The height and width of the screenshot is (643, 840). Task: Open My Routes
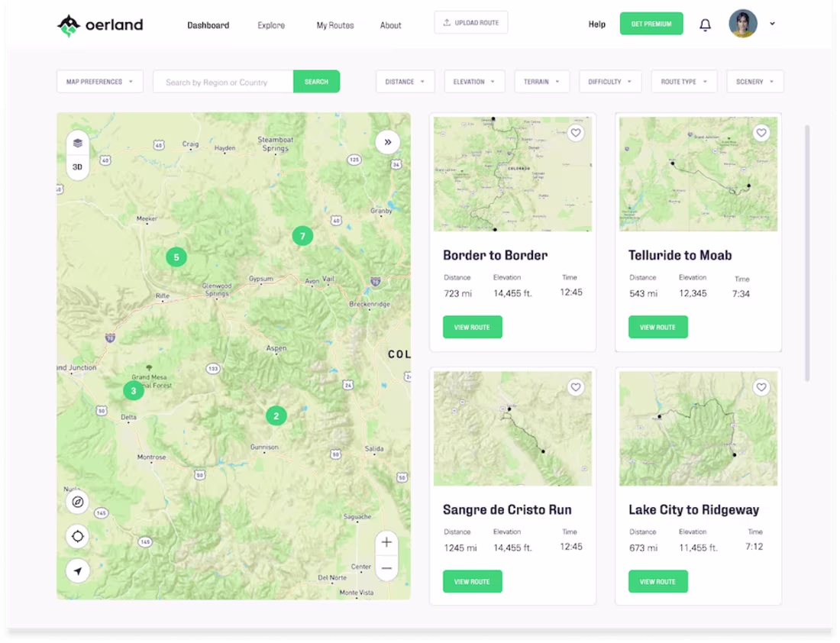(335, 25)
